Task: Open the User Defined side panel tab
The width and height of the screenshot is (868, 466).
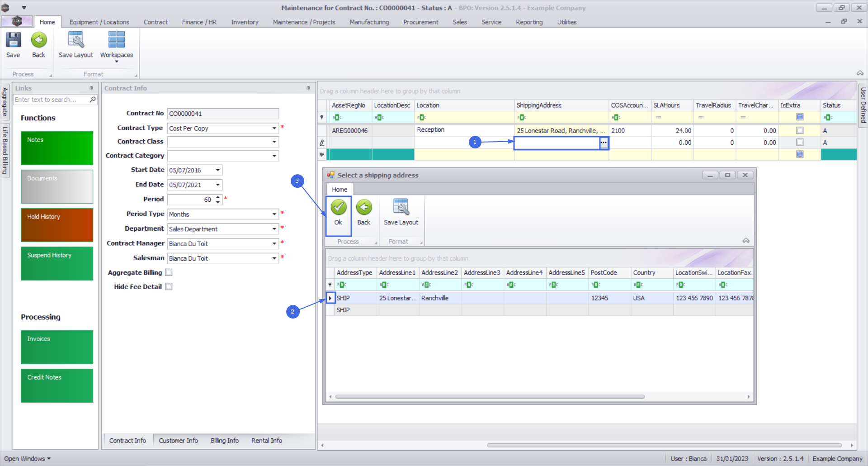Action: click(x=863, y=105)
